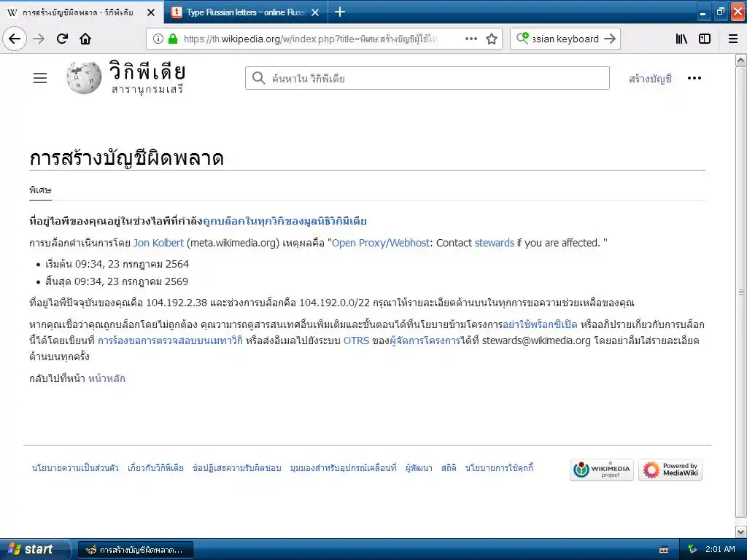Image resolution: width=747 pixels, height=560 pixels.
Task: Open a new tab with the plus button
Action: point(340,12)
